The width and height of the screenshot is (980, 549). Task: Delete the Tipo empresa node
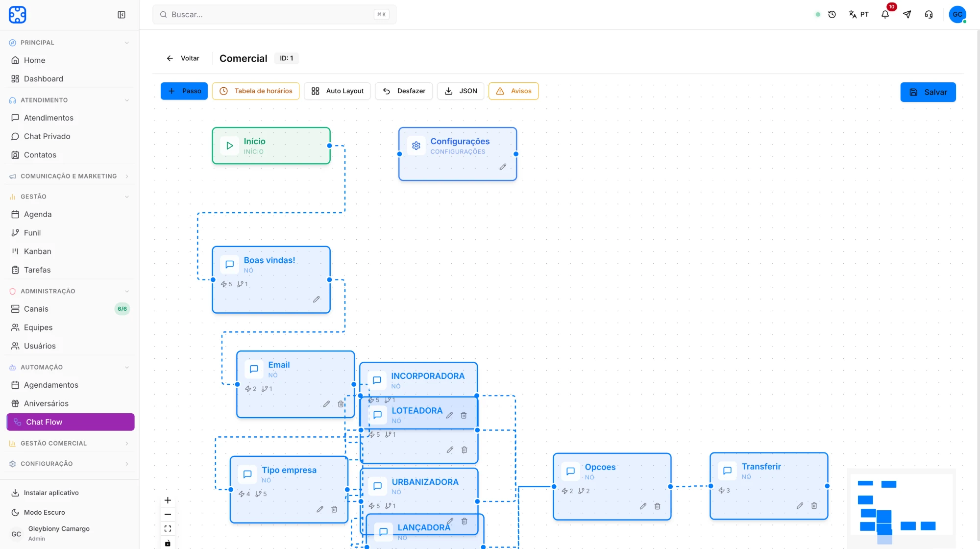(334, 509)
